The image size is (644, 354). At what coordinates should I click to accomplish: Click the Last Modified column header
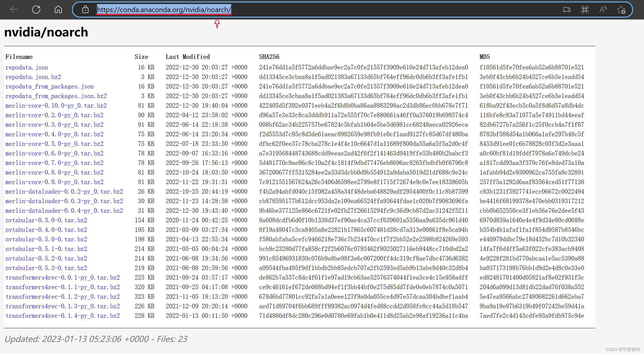(x=188, y=57)
